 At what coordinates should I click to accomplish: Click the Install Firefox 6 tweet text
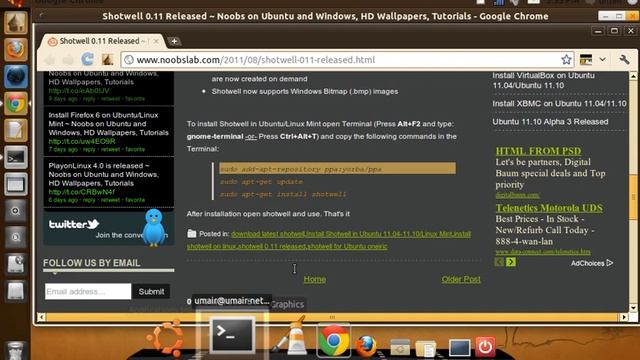pyautogui.click(x=108, y=124)
